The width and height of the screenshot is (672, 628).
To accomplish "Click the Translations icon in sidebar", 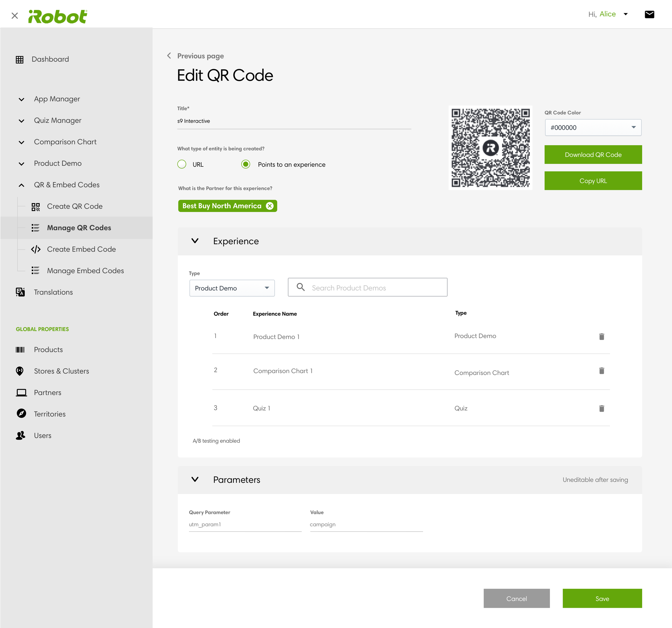I will click(20, 292).
